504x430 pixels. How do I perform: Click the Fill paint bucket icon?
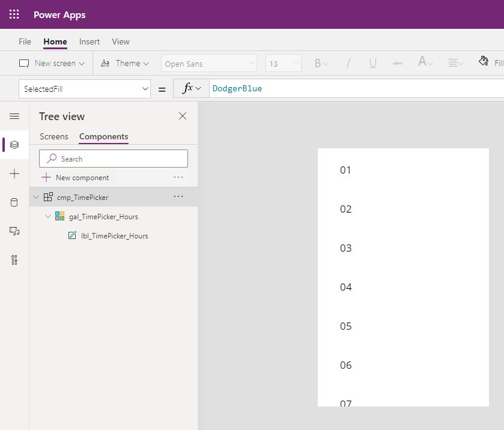(x=484, y=61)
